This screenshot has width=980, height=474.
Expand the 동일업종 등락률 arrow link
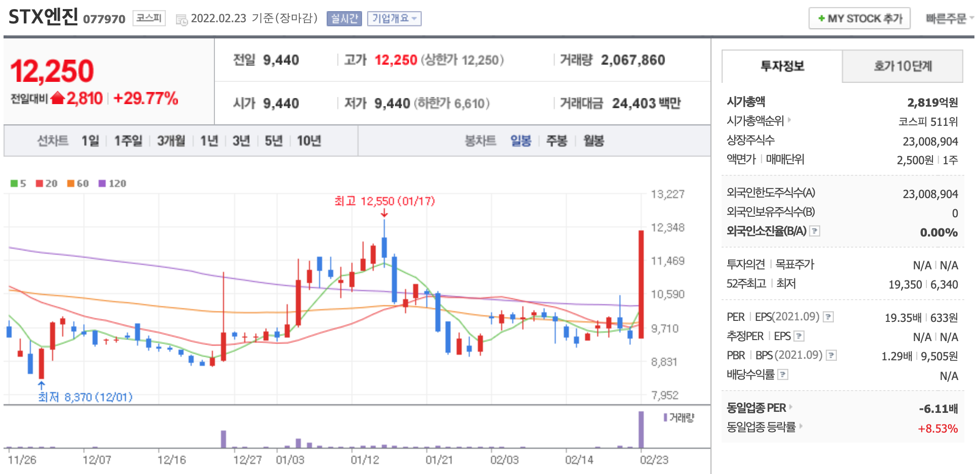(x=800, y=426)
